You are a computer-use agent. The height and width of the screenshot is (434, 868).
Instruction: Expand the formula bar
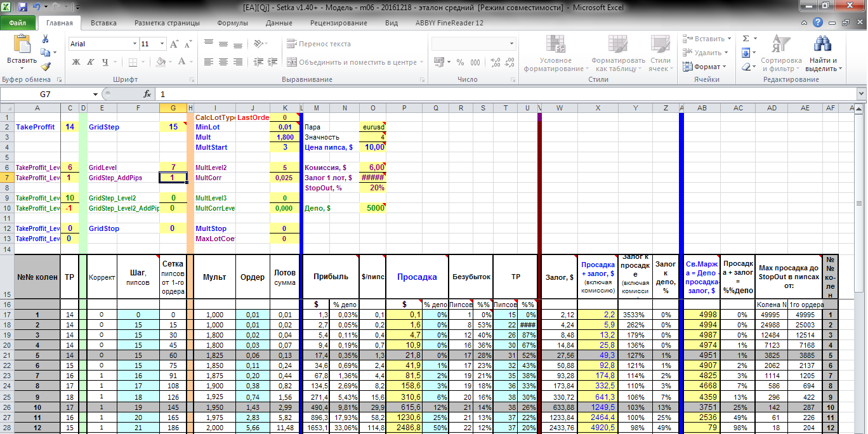[861, 94]
